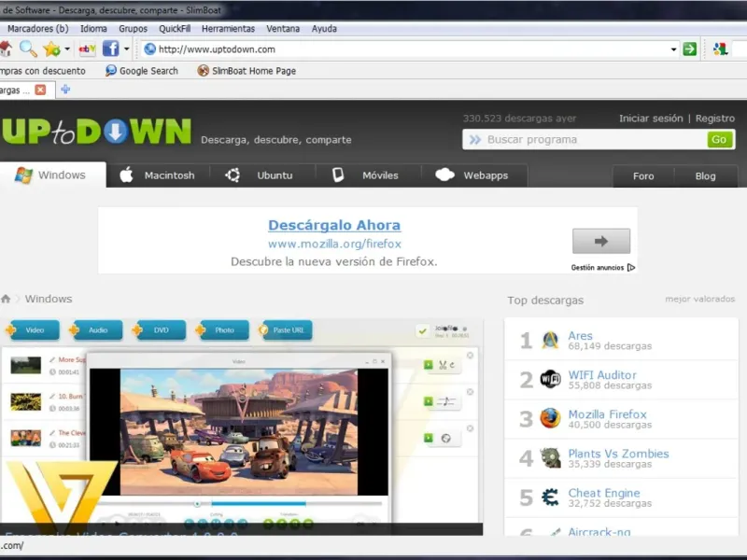Open the Plants Vs Zombies link
Viewport: 747px width, 560px height.
click(618, 454)
